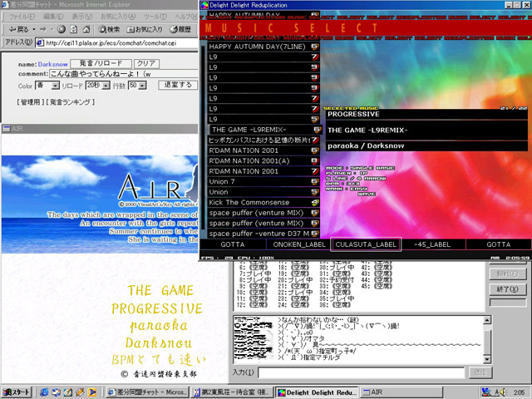
Task: Click the Start button on taskbar
Action: click(x=16, y=391)
